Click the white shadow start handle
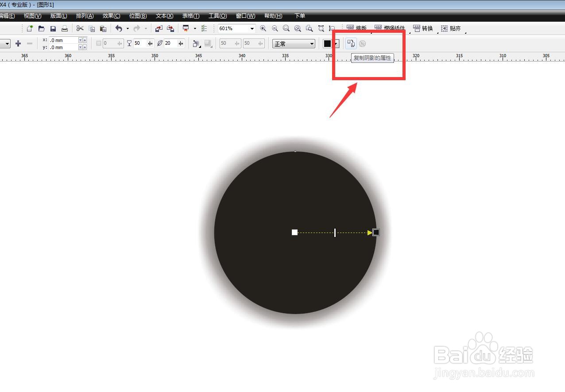This screenshot has width=565, height=392. click(294, 233)
